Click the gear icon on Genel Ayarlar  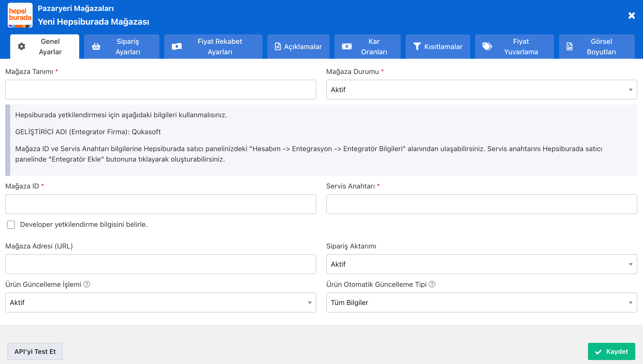(x=21, y=47)
